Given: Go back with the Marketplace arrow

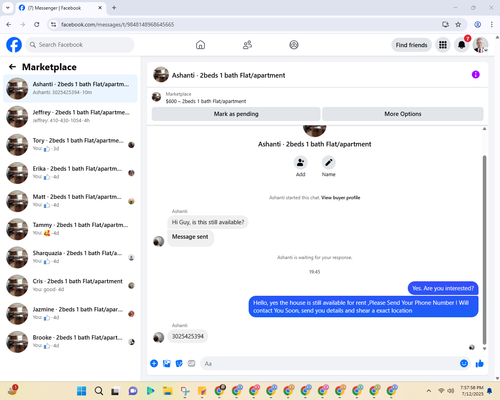Looking at the screenshot, I should point(12,67).
